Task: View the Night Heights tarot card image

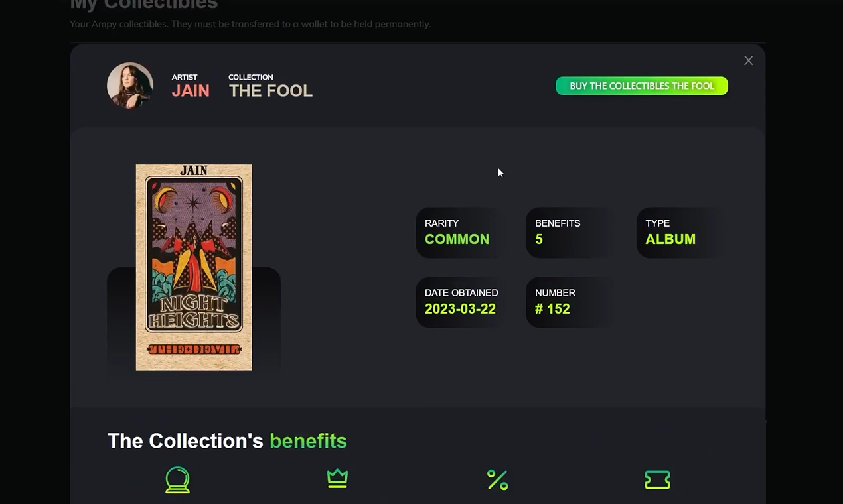Action: [194, 267]
